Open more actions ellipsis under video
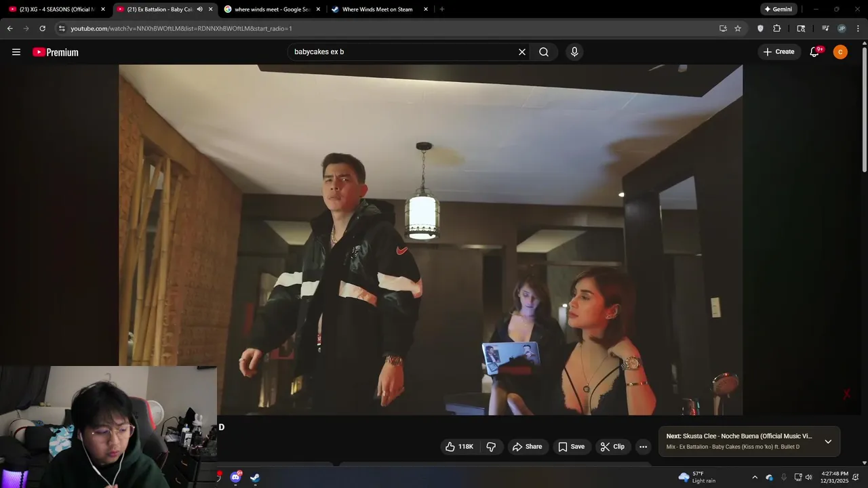 (643, 447)
